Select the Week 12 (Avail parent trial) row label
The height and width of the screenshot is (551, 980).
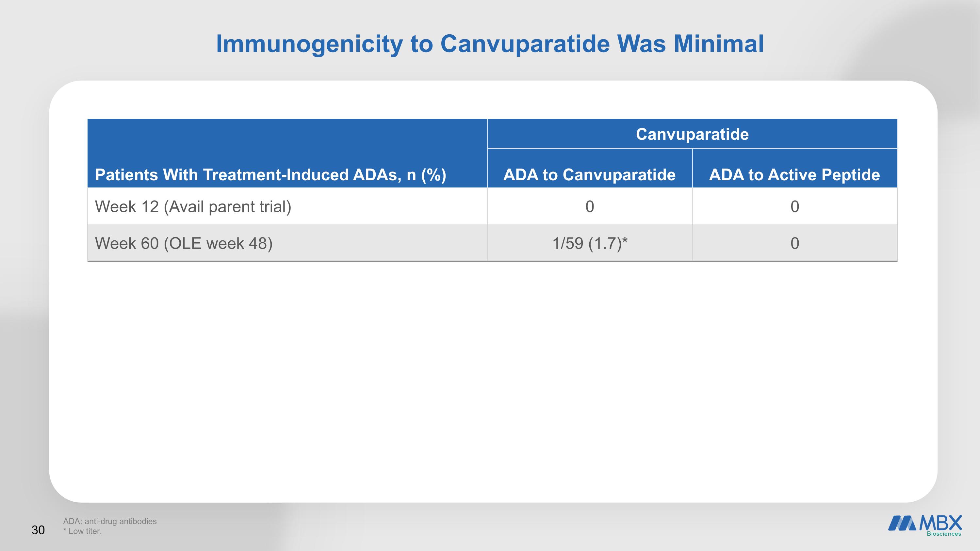193,206
